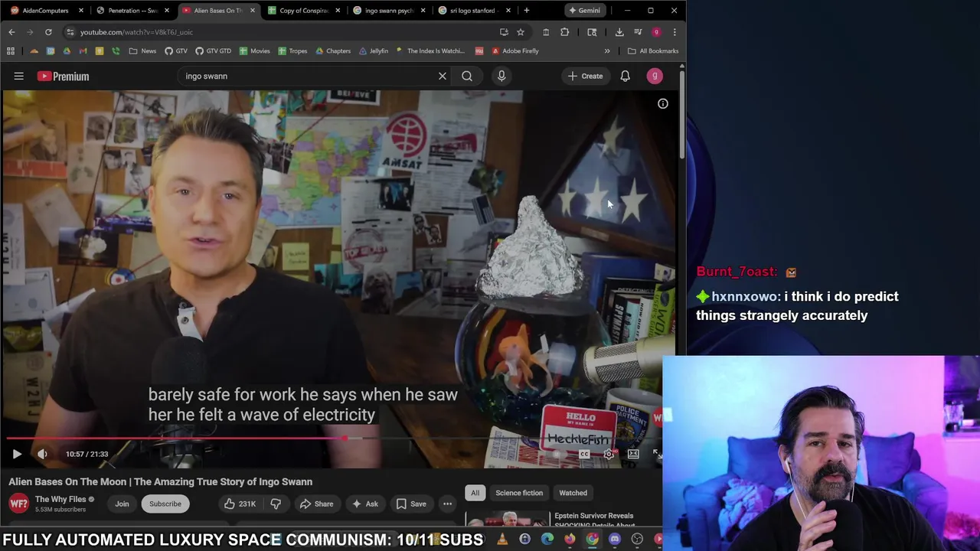Open the Create dropdown button
The width and height of the screenshot is (980, 551).
tap(585, 76)
